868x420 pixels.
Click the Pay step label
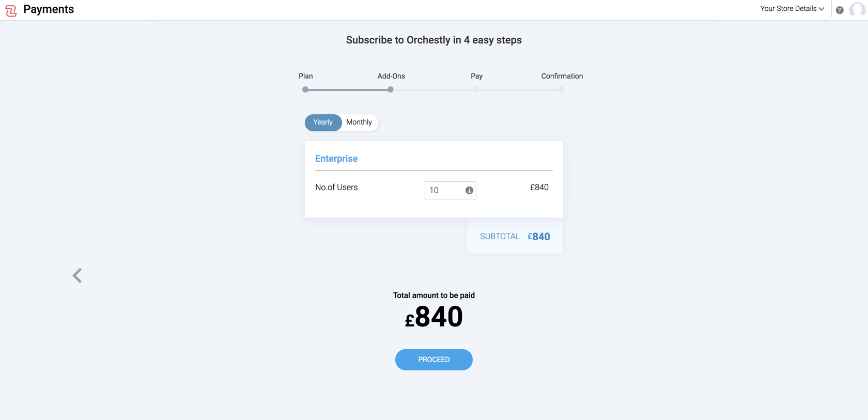(476, 76)
